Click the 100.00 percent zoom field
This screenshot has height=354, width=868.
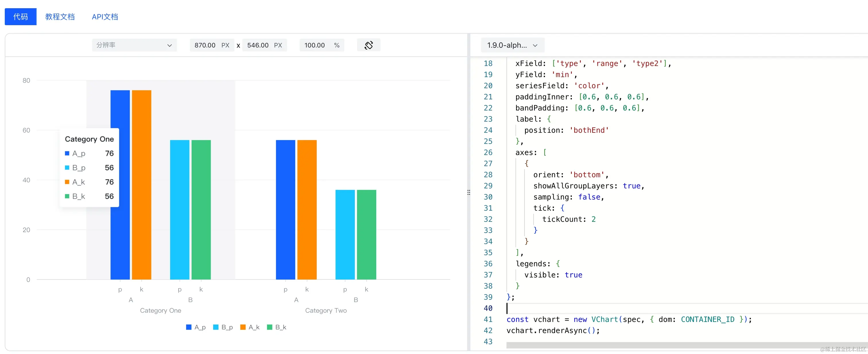pyautogui.click(x=315, y=45)
